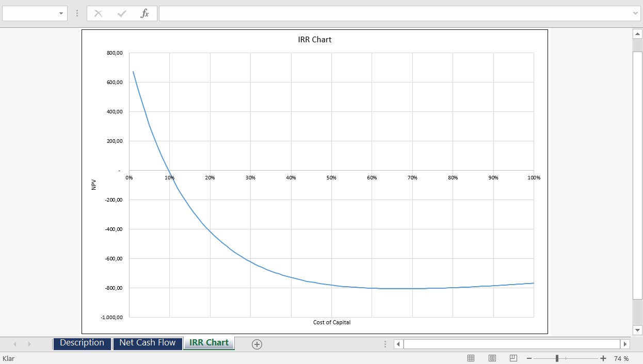Click the sheet tab scroll-right arrow
This screenshot has width=643, height=364.
29,343
